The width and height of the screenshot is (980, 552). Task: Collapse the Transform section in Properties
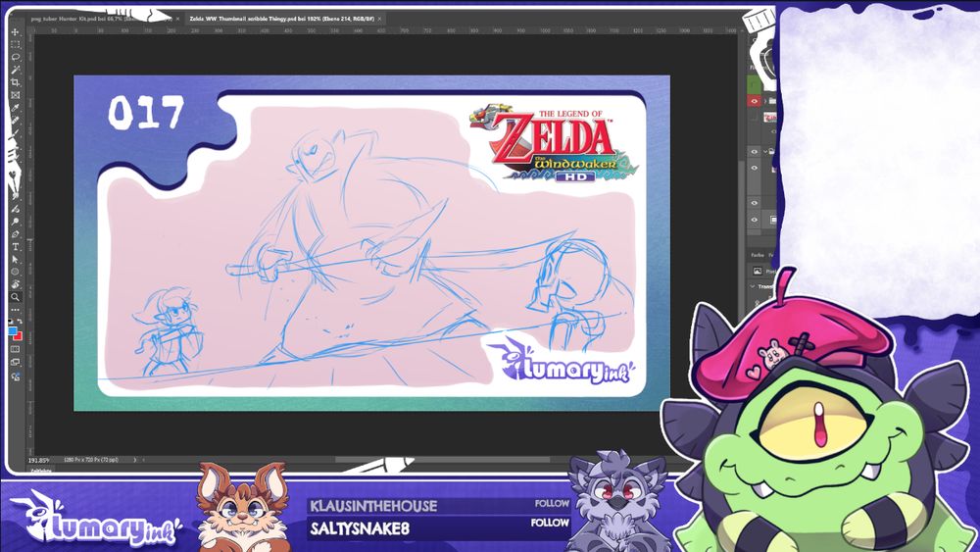click(753, 286)
